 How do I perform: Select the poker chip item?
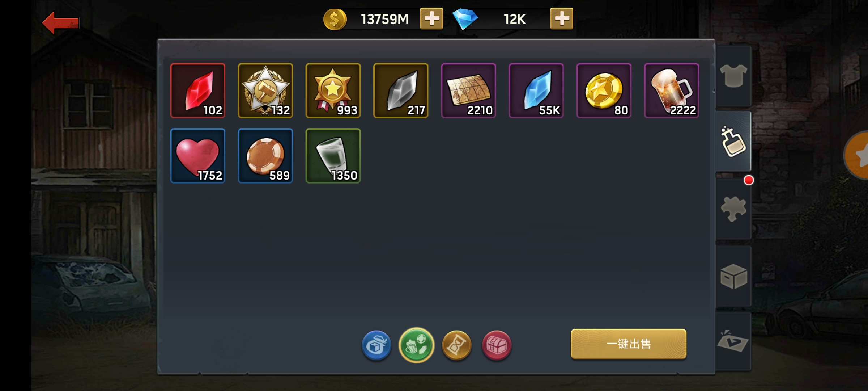point(265,156)
